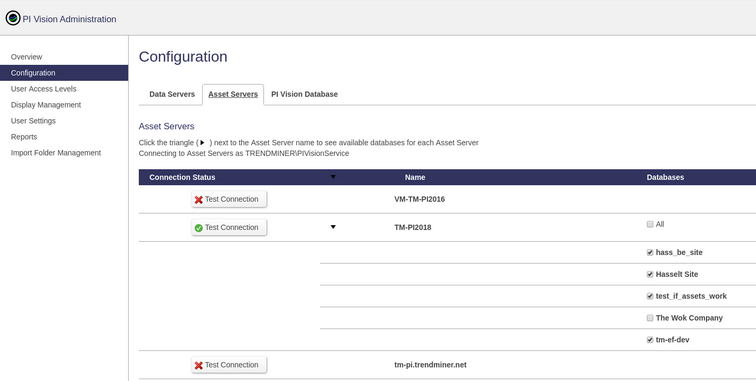This screenshot has height=381, width=756.
Task: Click the header triangle to collapse all servers
Action: [x=333, y=177]
